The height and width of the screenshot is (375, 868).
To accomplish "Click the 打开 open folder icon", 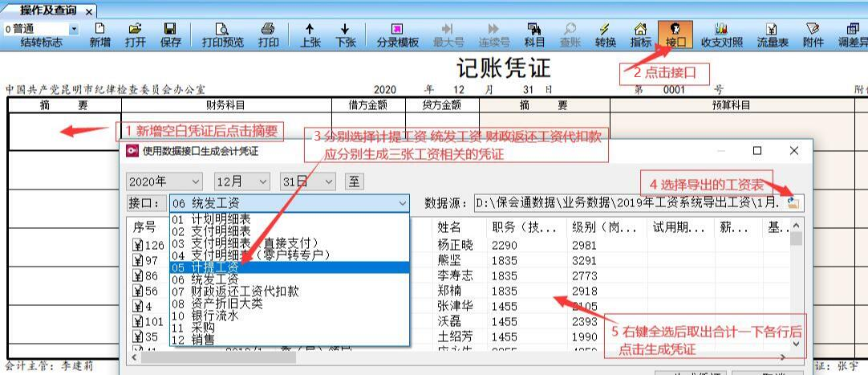I will click(x=135, y=29).
